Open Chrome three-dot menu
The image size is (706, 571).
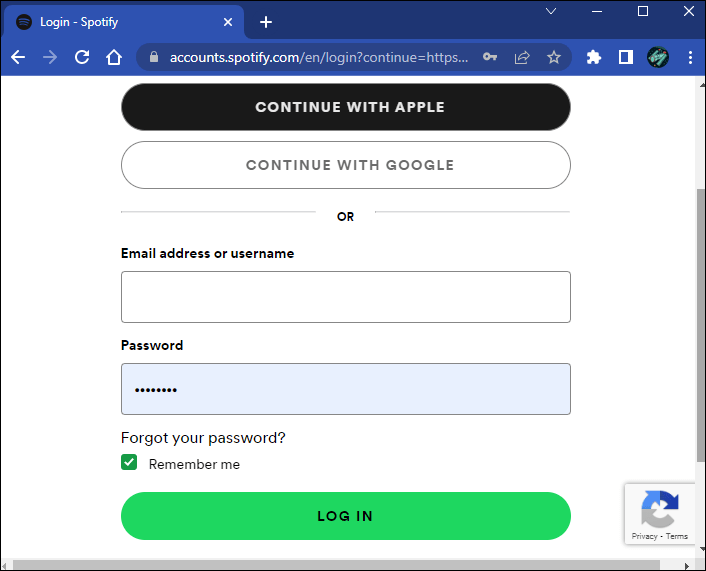pos(690,57)
